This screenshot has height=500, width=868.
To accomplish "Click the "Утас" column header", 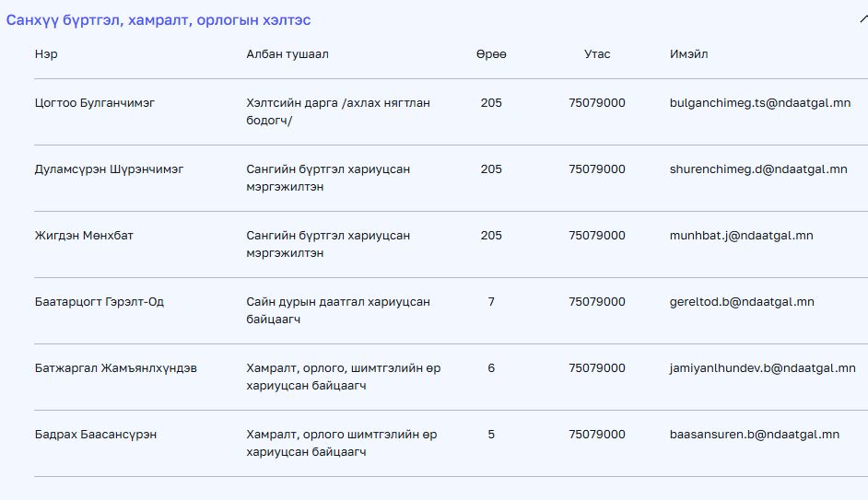I will [597, 54].
